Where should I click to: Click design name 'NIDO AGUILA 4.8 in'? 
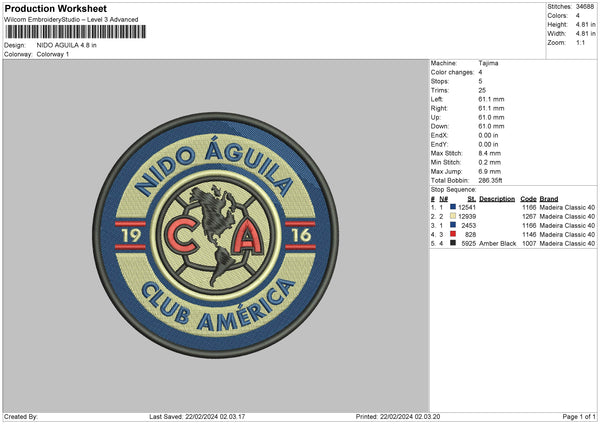67,45
